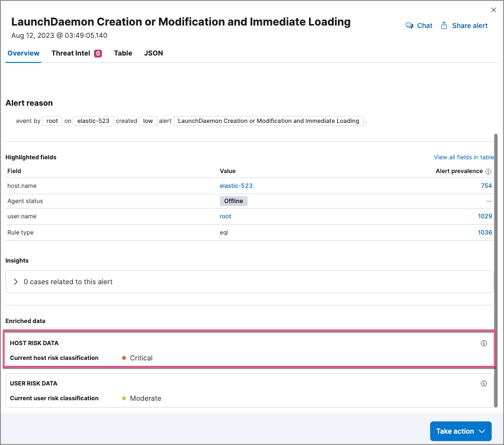The height and width of the screenshot is (445, 504).
Task: Open the JSON tab
Action: 154,53
